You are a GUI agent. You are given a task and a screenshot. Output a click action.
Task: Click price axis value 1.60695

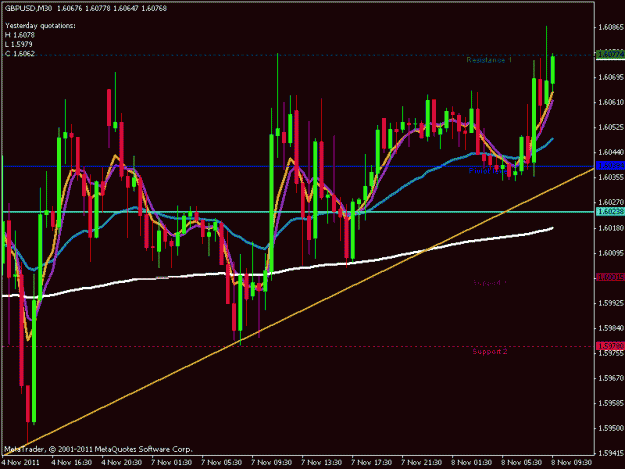click(611, 77)
